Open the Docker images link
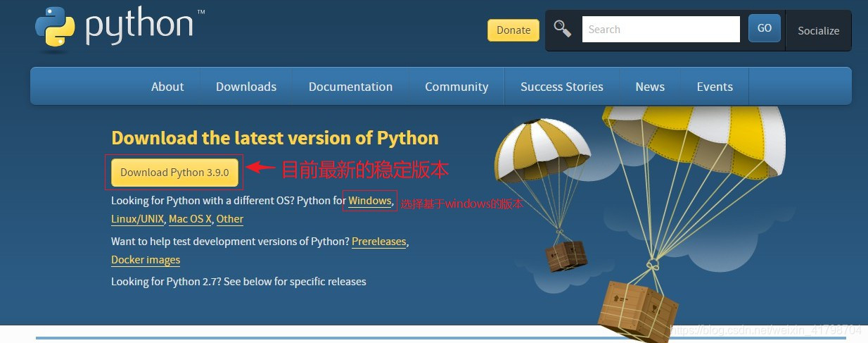 (x=146, y=260)
